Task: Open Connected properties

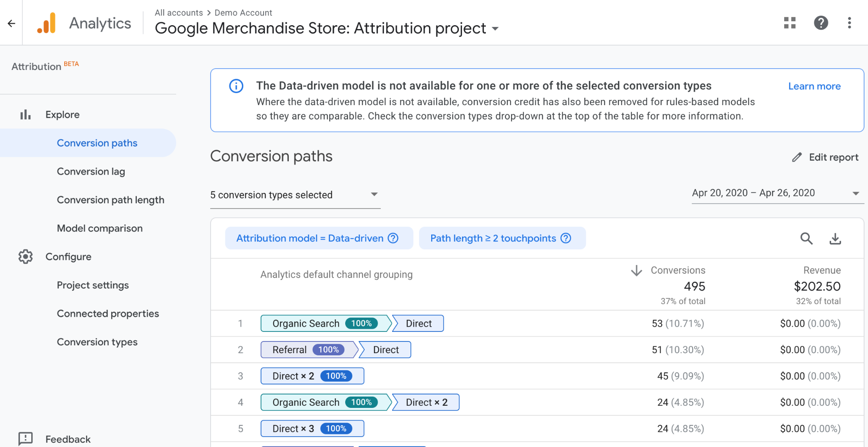Action: [x=108, y=314]
